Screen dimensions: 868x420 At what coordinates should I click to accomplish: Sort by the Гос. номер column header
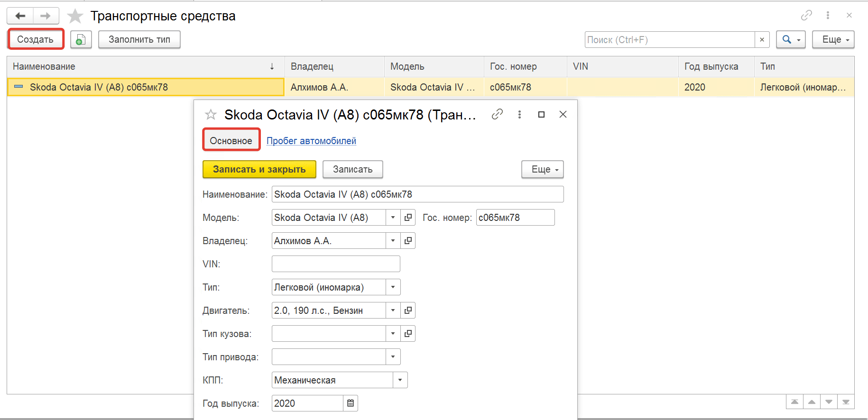526,67
